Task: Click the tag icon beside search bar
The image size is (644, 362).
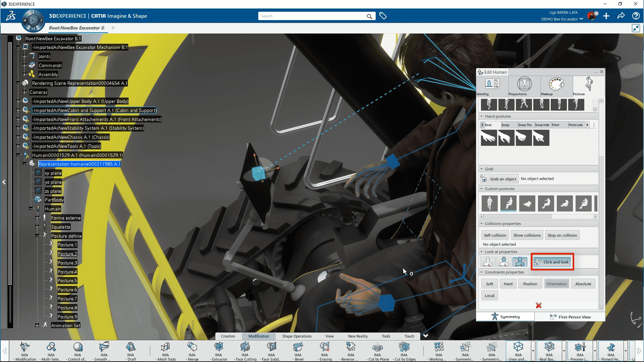Action: [x=383, y=16]
